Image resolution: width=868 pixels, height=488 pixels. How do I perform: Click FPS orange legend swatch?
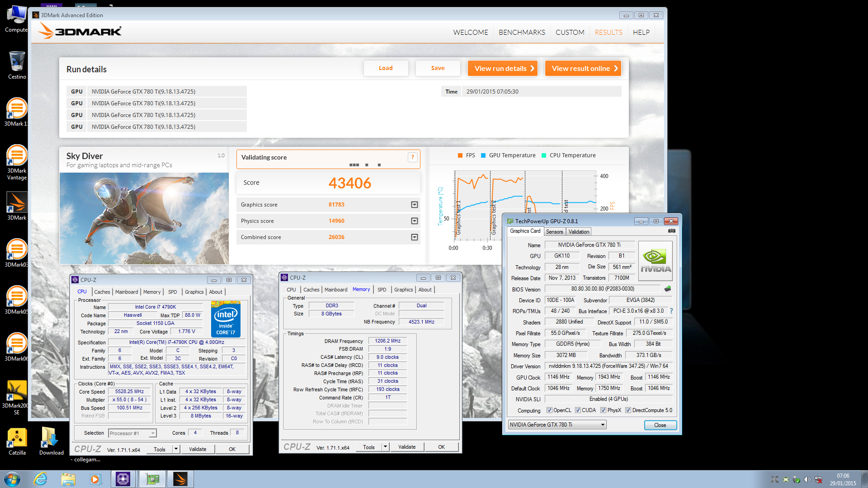(x=460, y=155)
